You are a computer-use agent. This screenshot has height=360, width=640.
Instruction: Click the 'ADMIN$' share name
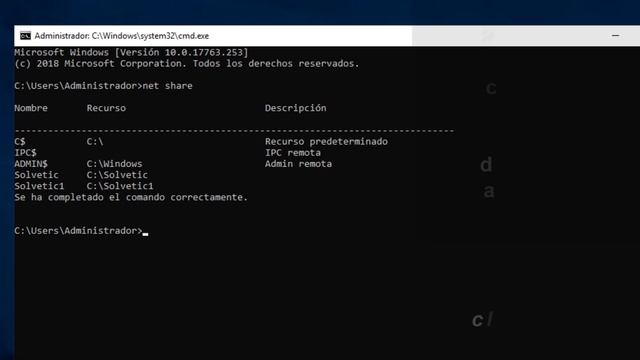click(31, 164)
